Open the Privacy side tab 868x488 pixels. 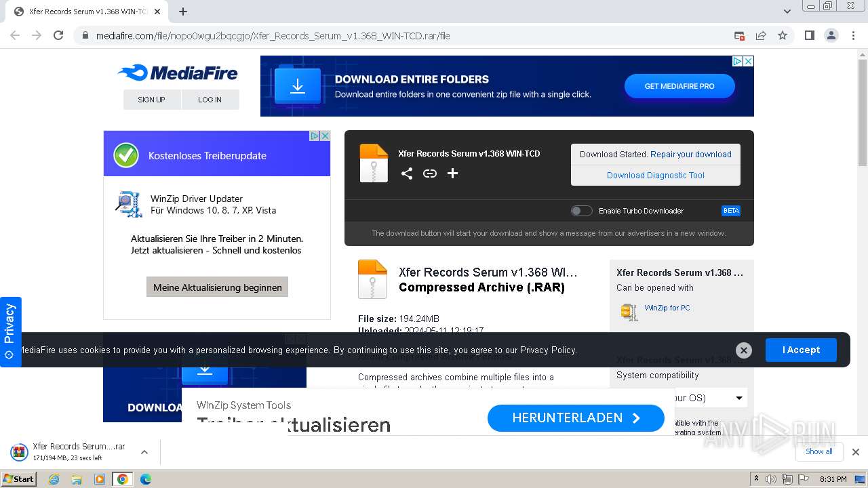pyautogui.click(x=10, y=331)
